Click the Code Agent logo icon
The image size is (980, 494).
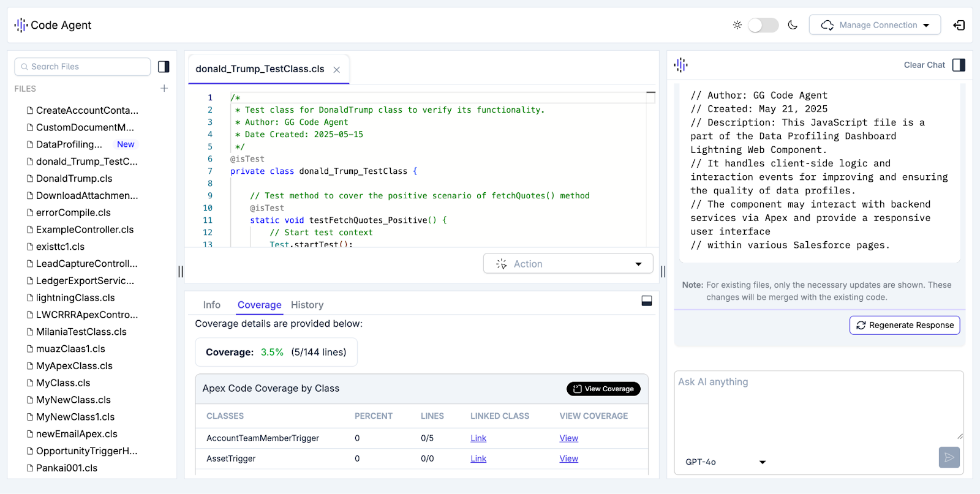21,25
